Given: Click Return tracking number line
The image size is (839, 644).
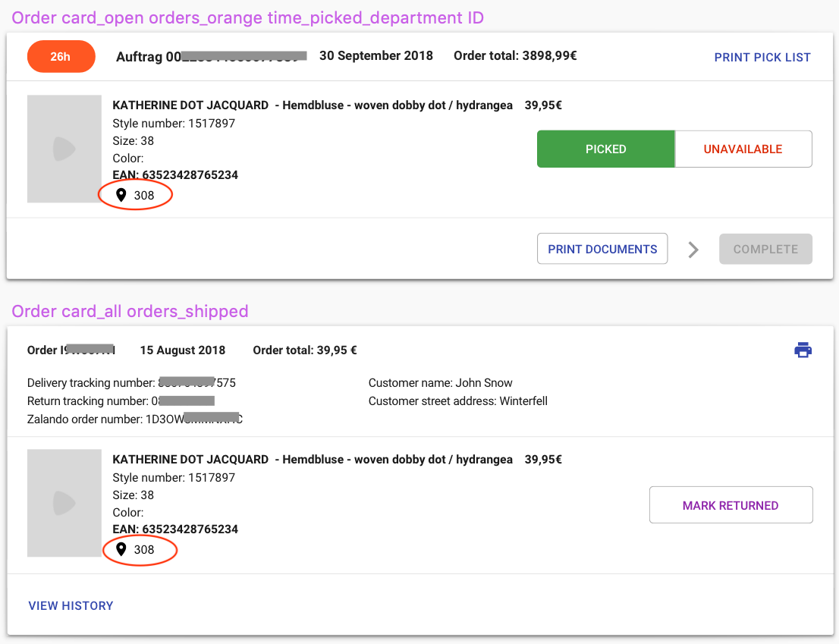Looking at the screenshot, I should (x=121, y=401).
